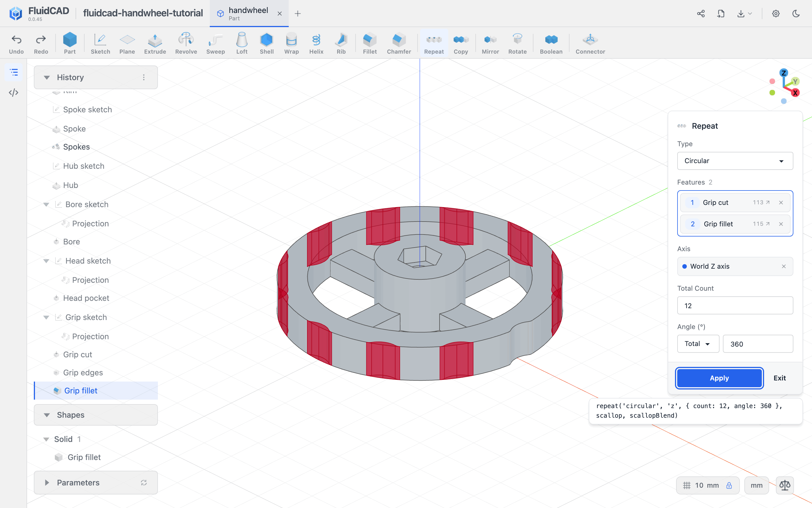
Task: Add a new tab with plus
Action: [297, 14]
